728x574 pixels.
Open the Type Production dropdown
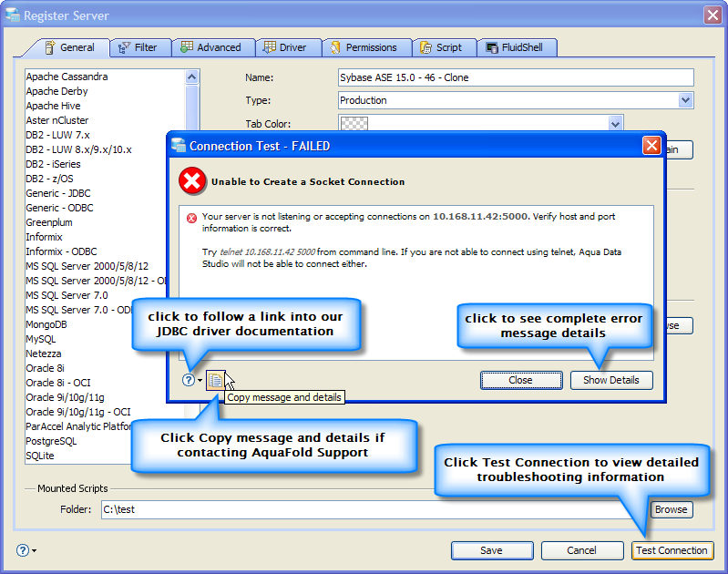pos(685,100)
